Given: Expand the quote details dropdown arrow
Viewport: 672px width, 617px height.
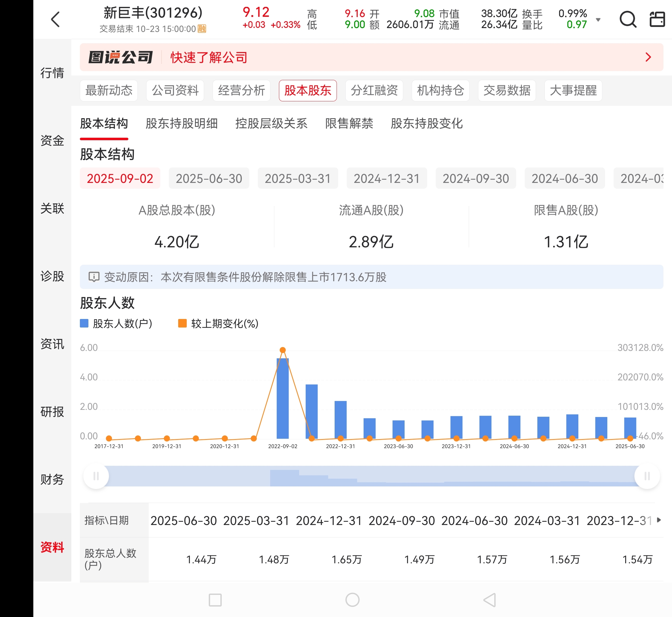Looking at the screenshot, I should pos(598,20).
